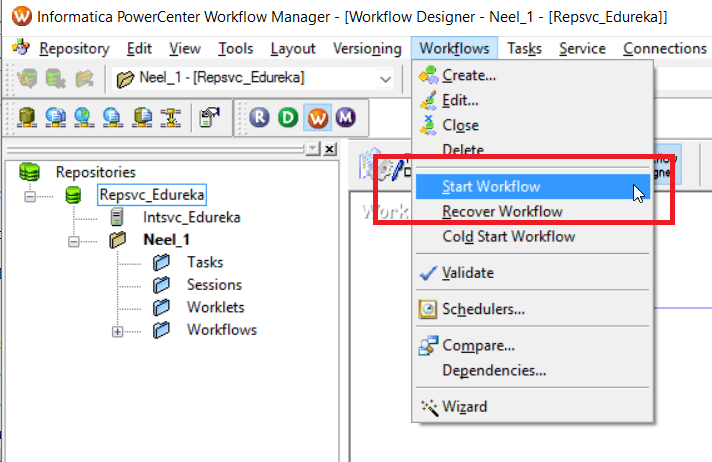Choose Dependencies... in Workflows menu
Image resolution: width=712 pixels, height=462 pixels.
coord(532,371)
